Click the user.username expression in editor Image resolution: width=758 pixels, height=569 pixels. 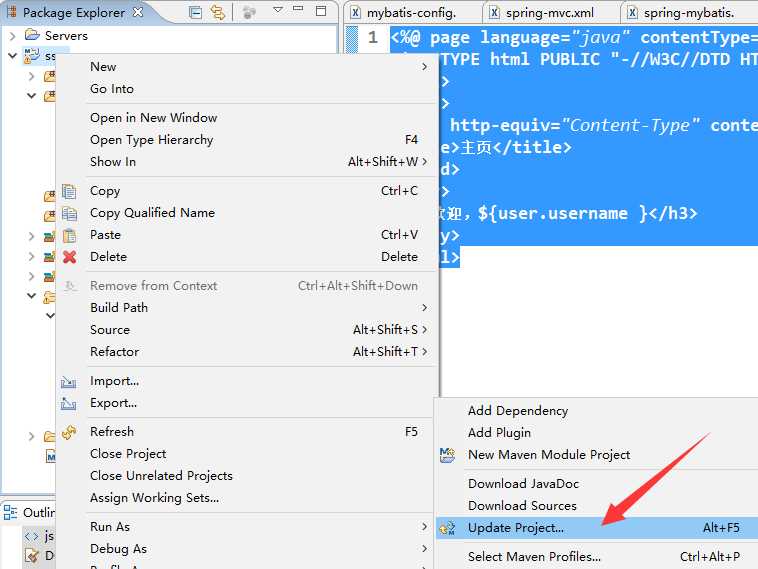563,213
